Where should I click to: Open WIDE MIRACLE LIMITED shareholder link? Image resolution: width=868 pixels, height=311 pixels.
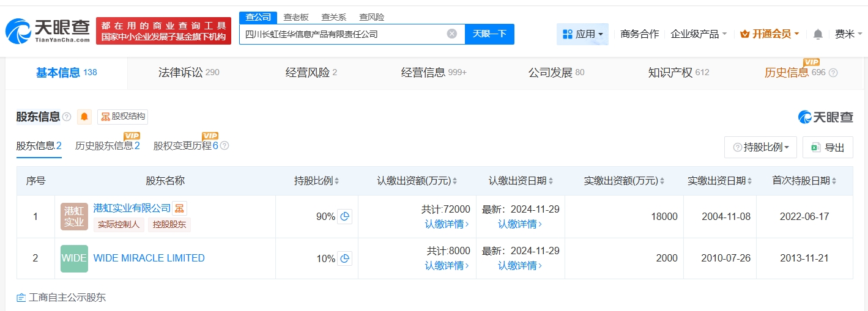[149, 258]
